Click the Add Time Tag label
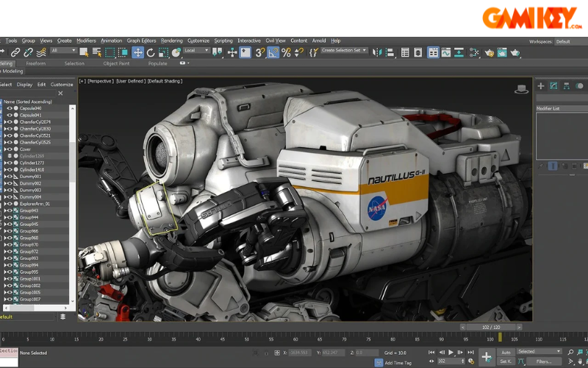The width and height of the screenshot is (588, 368). (x=398, y=363)
